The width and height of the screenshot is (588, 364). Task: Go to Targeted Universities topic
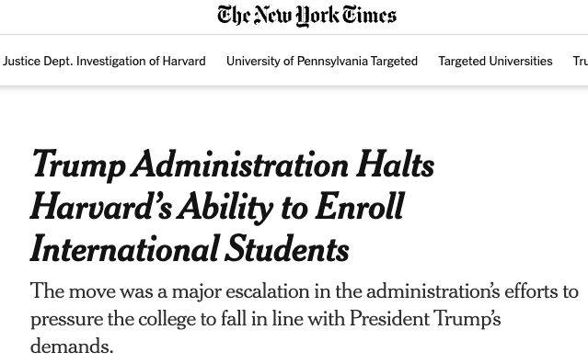tap(495, 61)
